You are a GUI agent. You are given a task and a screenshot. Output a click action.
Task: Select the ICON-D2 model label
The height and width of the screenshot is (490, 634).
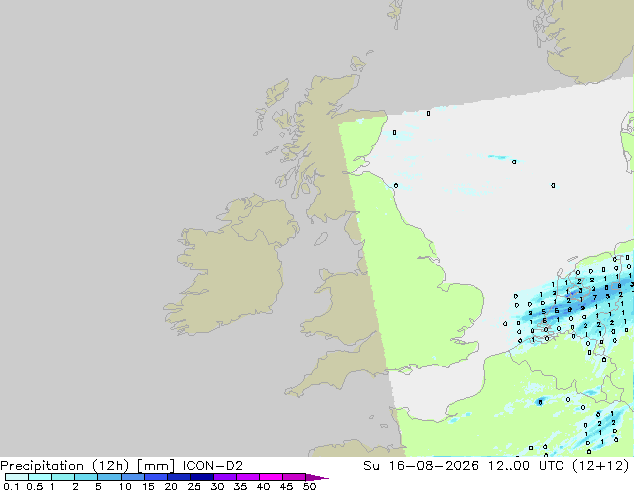click(213, 466)
